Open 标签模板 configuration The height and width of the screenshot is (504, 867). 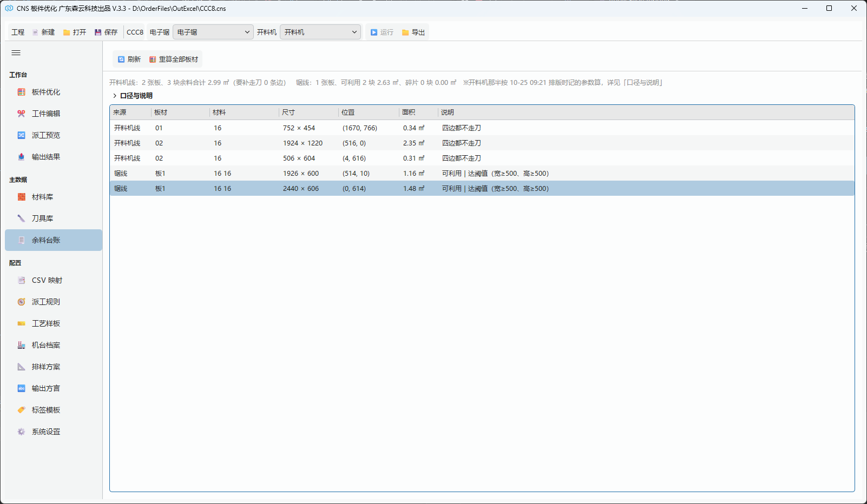click(54, 410)
